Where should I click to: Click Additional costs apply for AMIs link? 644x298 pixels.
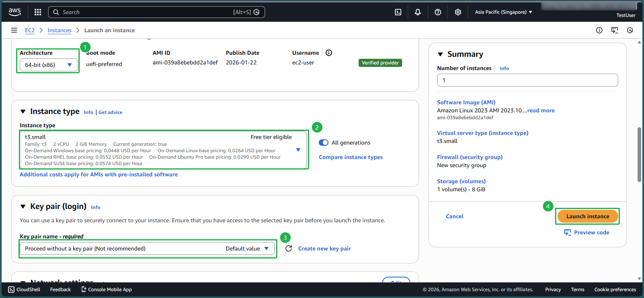pos(99,174)
